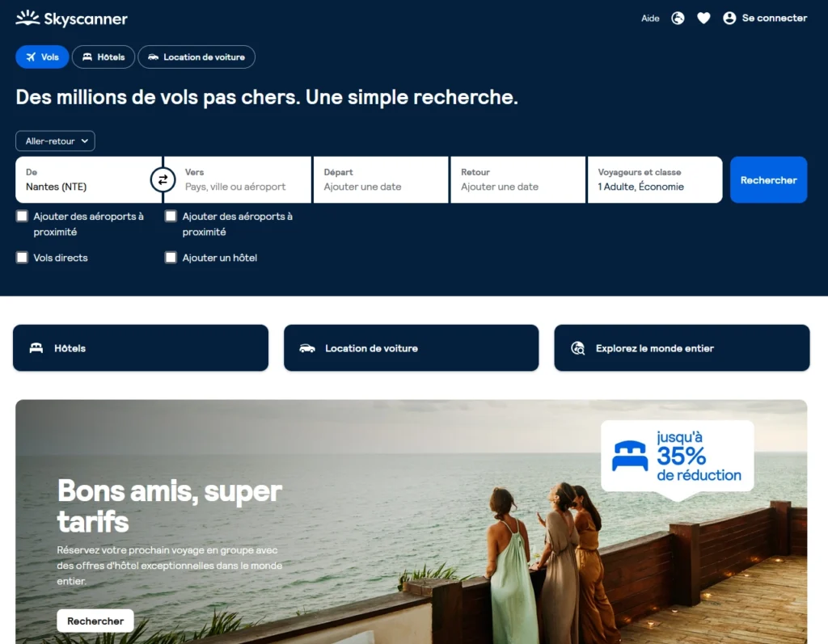Screen dimensions: 828x644
Task: Open regional settings via globe icon
Action: coord(678,18)
